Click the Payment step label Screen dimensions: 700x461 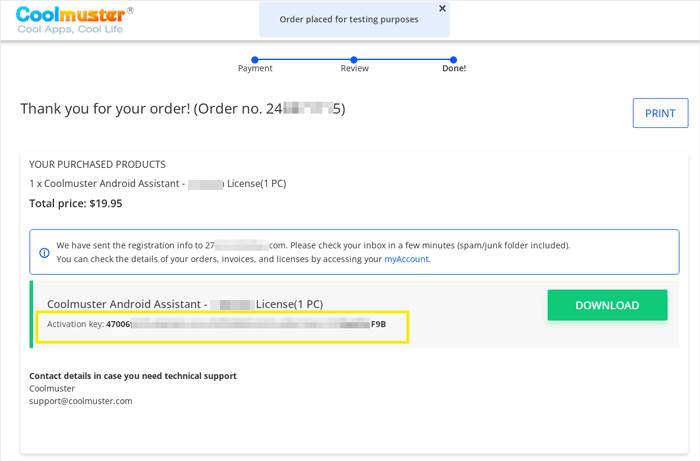click(x=255, y=68)
